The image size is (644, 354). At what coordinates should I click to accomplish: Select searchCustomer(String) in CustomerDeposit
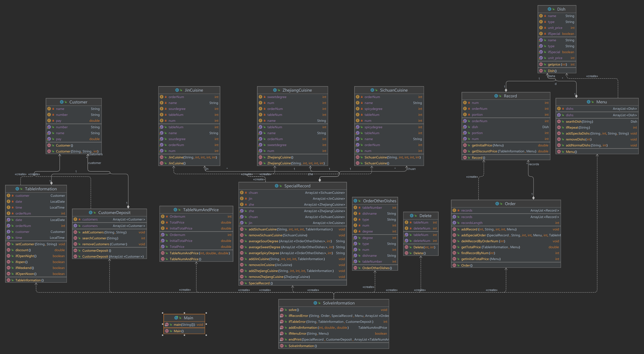click(x=100, y=238)
